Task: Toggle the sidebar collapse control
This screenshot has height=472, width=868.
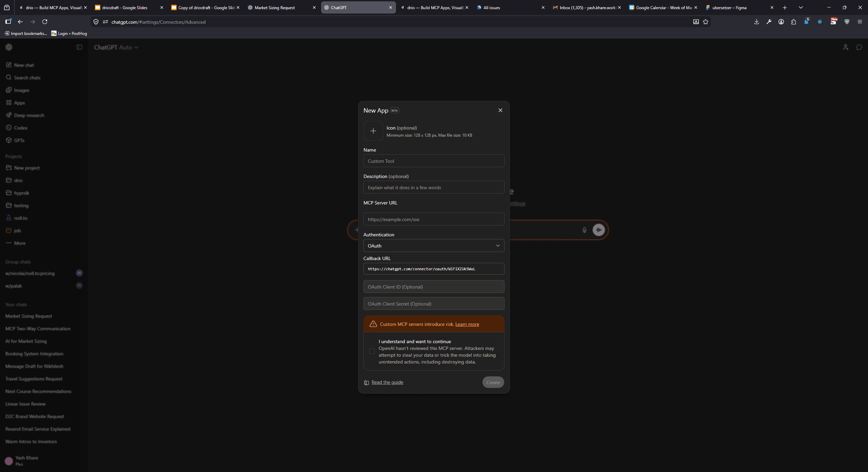Action: click(79, 47)
